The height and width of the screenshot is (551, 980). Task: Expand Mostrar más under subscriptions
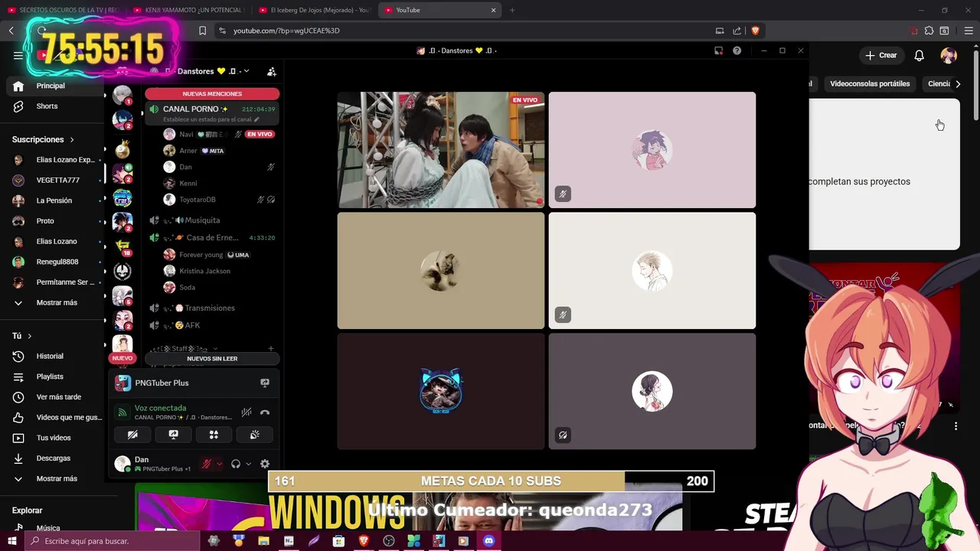click(x=55, y=302)
